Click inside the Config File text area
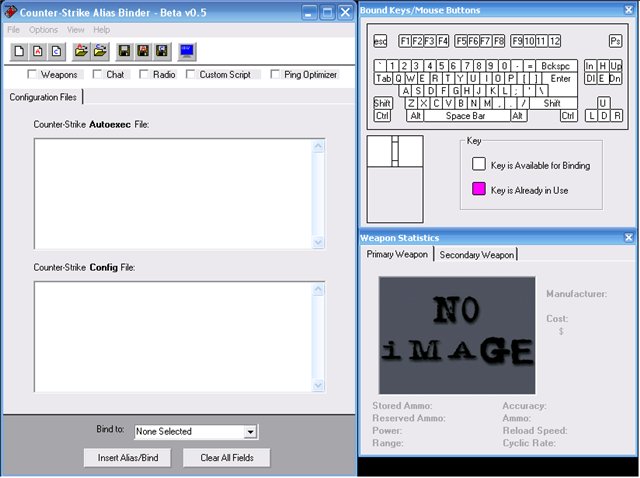The height and width of the screenshot is (478, 640). (x=173, y=337)
